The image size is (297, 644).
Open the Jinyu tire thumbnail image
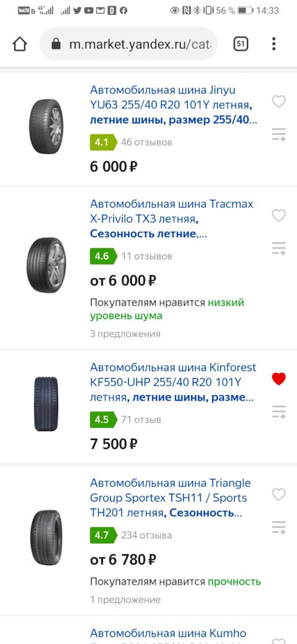click(x=46, y=126)
